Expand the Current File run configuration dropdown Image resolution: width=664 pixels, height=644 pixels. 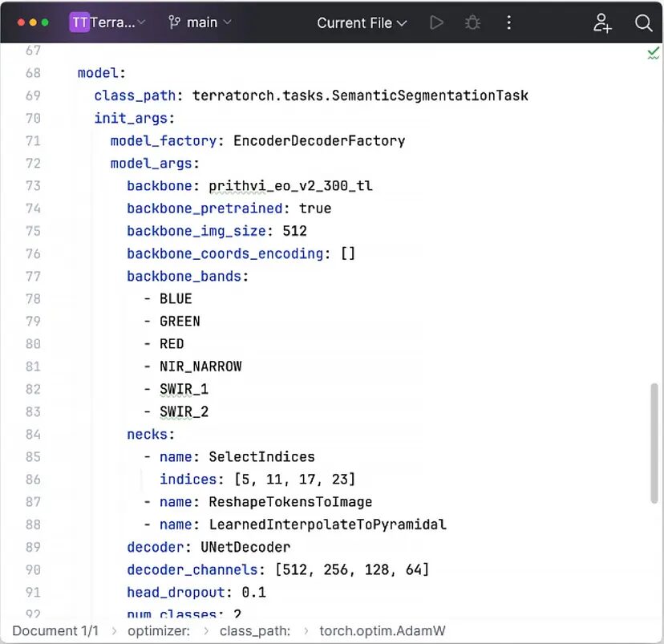(x=362, y=22)
